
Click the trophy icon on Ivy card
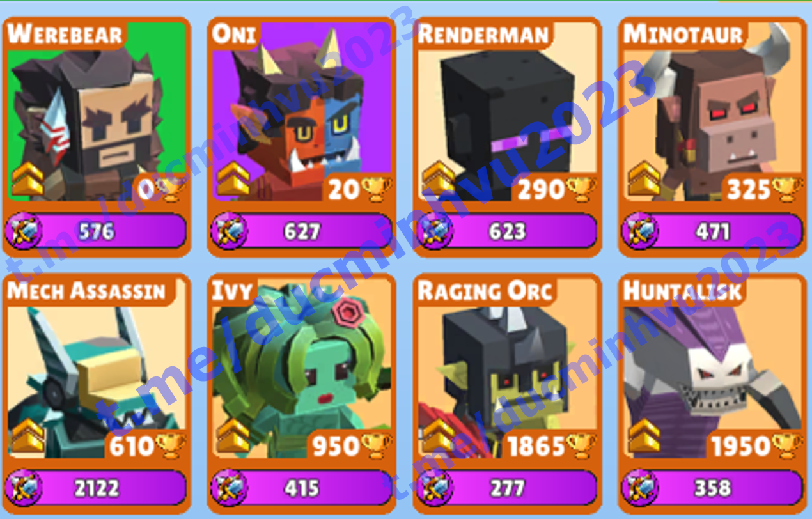[x=377, y=445]
